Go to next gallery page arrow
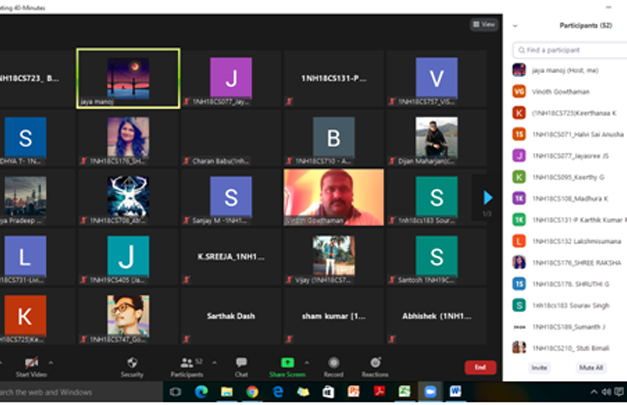Image resolution: width=627 pixels, height=405 pixels. (488, 198)
